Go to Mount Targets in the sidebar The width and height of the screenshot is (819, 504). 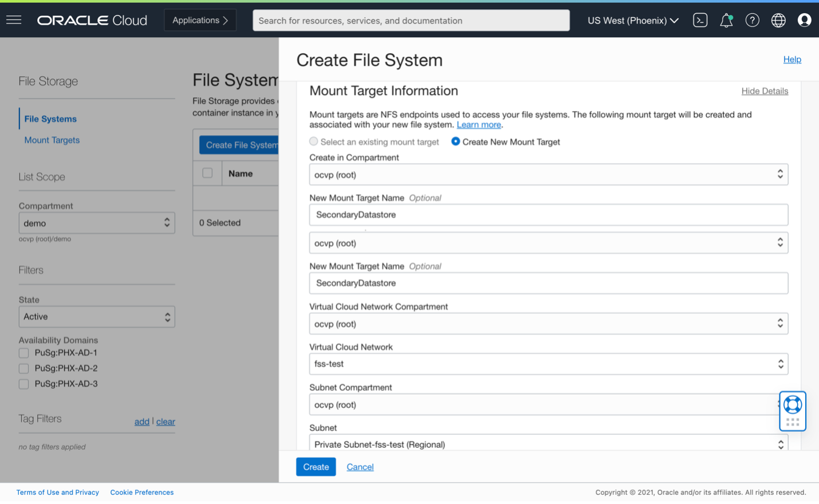click(52, 140)
